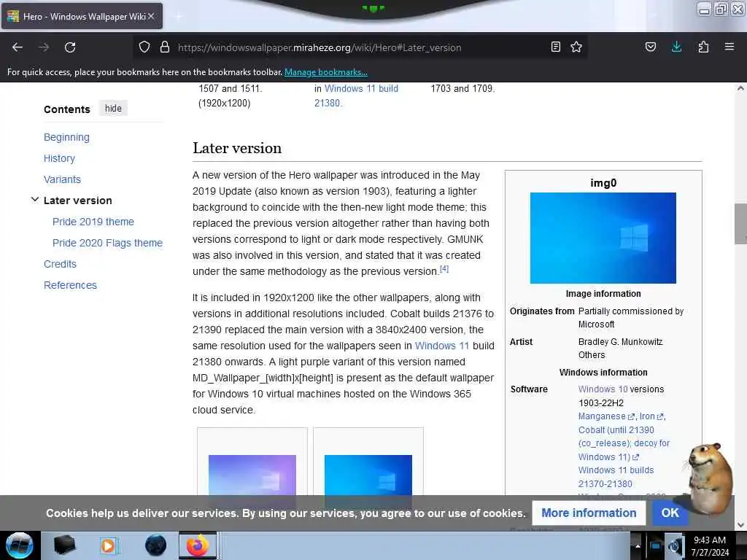Click the scrollbar up arrow
The image size is (747, 560).
740,88
